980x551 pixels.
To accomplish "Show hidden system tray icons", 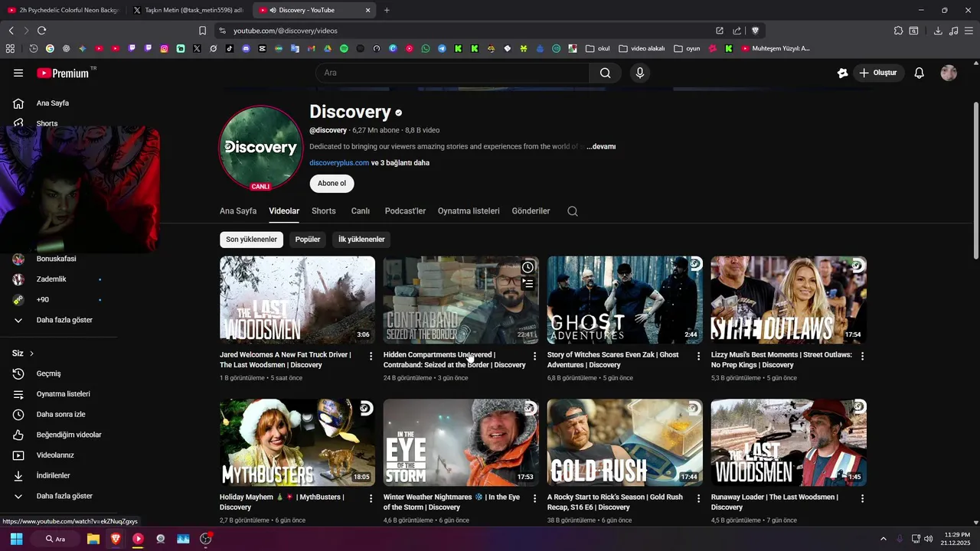I will tap(883, 539).
